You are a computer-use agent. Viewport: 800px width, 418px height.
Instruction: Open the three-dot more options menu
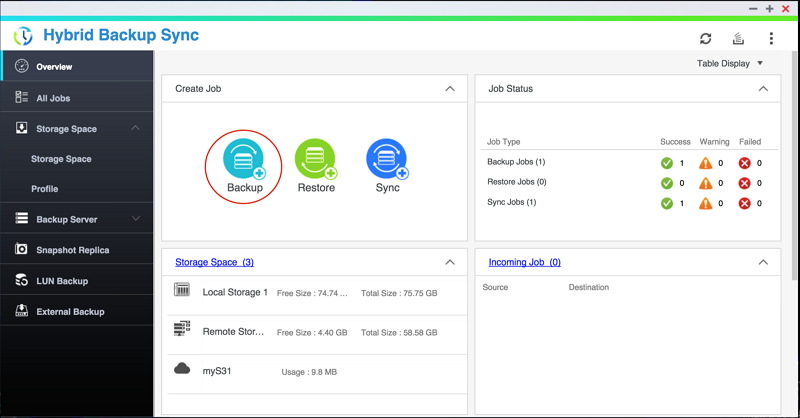click(x=771, y=38)
